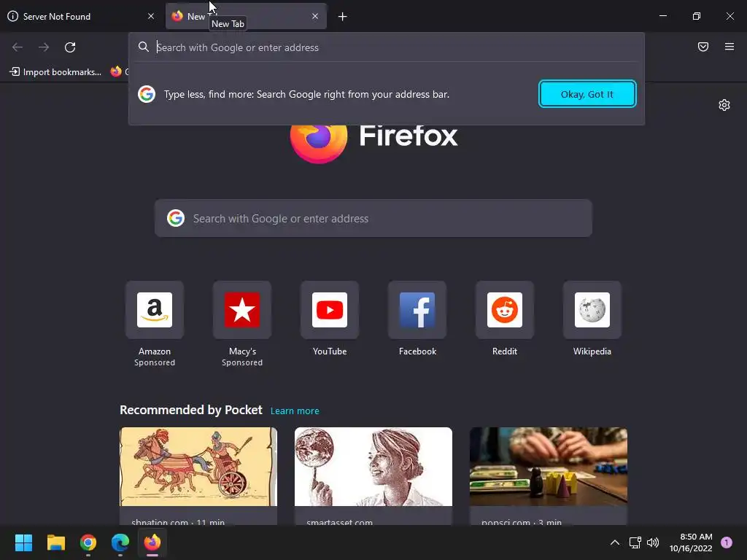
Task: Click the Firefox taskbar icon
Action: (152, 542)
